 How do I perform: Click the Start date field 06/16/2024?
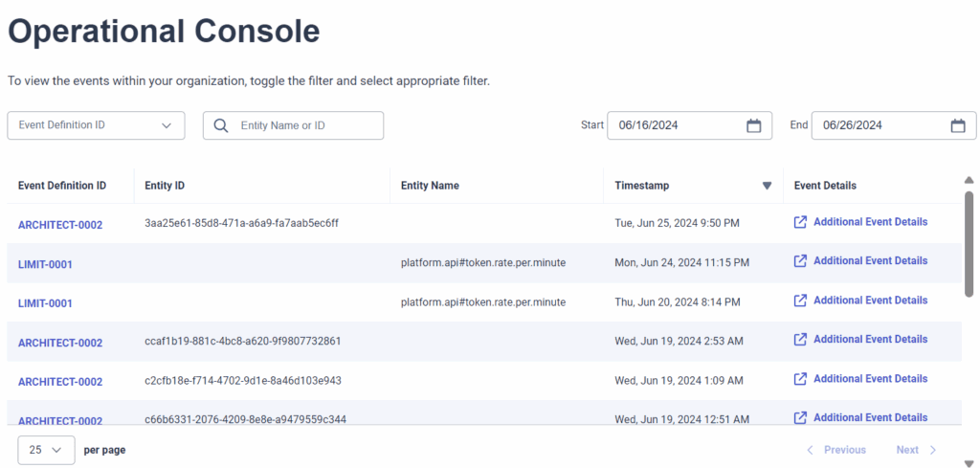click(x=675, y=125)
